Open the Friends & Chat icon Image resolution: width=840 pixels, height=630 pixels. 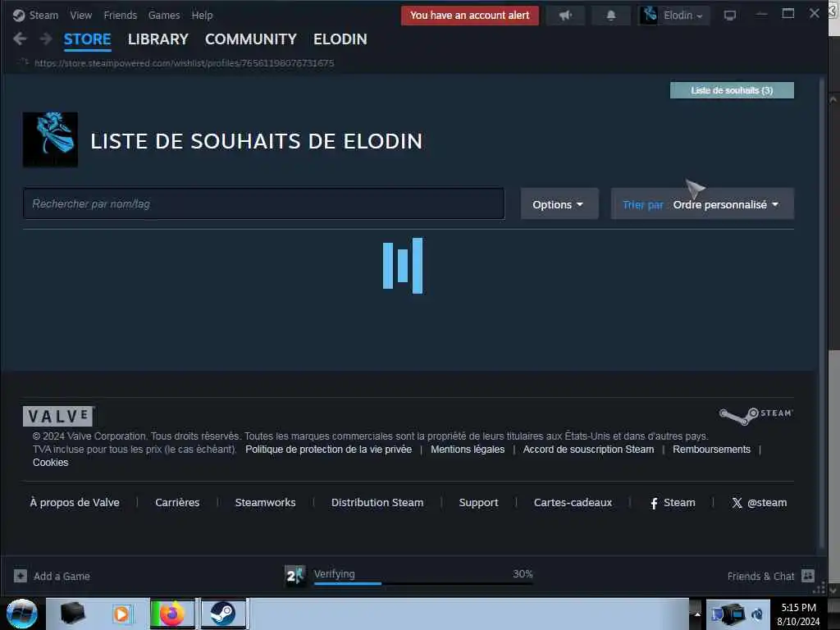[x=808, y=576]
